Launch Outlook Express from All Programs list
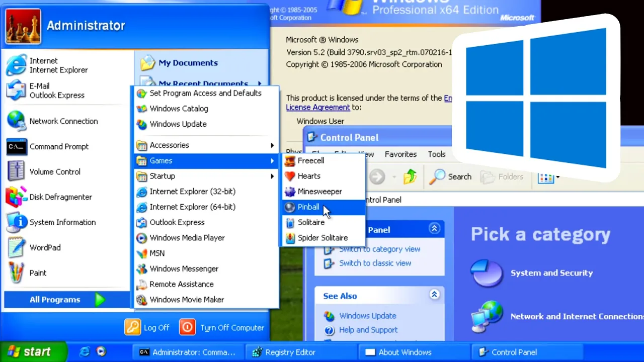 206,222
